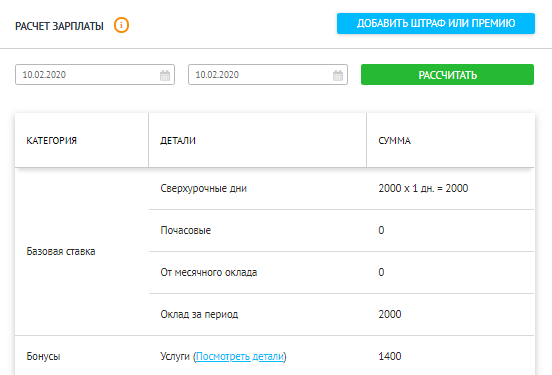
Task: Open calendar picker in end date field
Action: (x=338, y=75)
